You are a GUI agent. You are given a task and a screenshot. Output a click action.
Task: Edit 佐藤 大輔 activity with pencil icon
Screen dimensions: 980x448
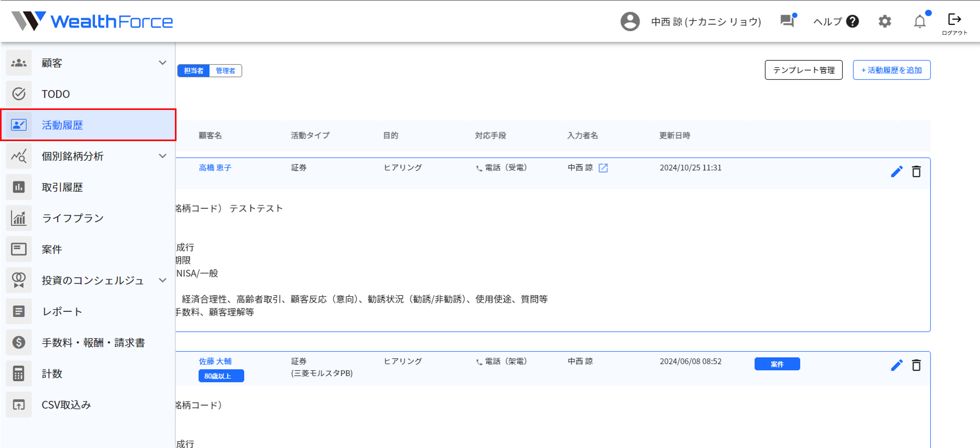coord(896,365)
